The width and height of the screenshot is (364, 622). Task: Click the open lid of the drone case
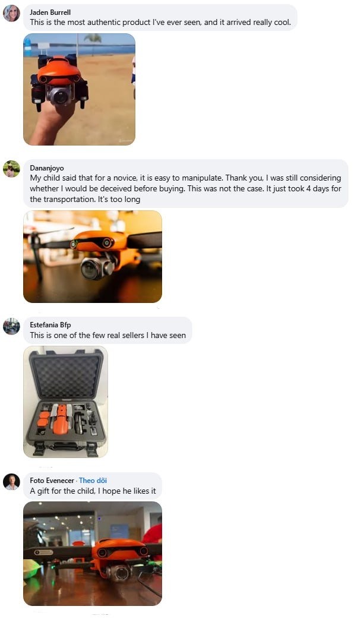66,375
